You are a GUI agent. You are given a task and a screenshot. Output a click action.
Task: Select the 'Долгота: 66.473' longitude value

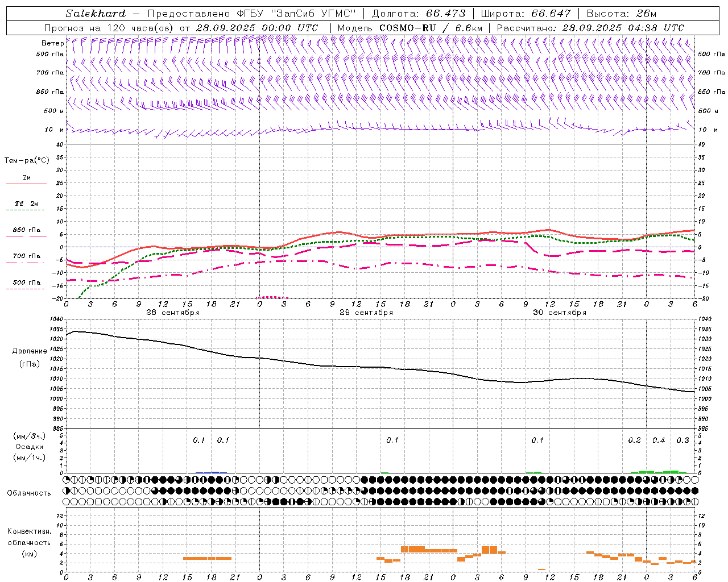419,14
